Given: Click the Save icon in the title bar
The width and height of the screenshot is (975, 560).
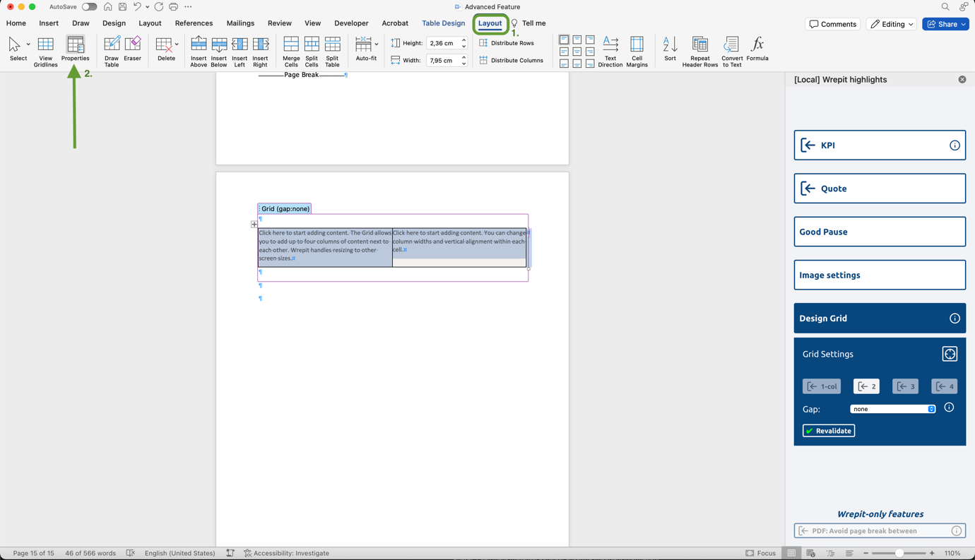Looking at the screenshot, I should [122, 7].
